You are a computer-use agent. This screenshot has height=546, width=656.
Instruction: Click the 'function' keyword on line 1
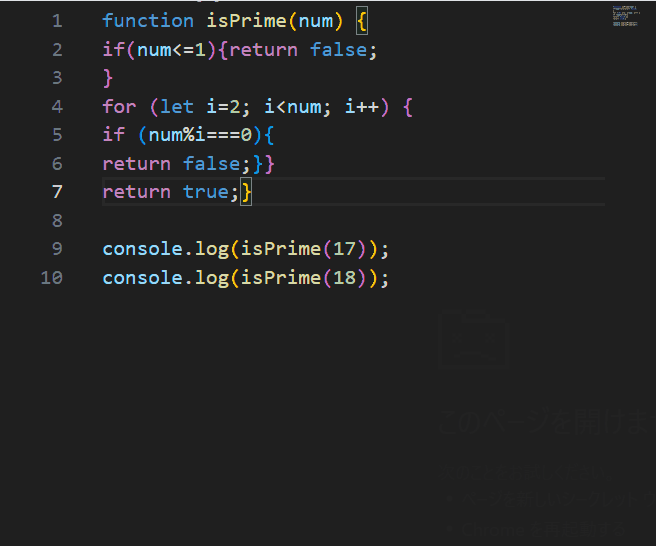(148, 21)
